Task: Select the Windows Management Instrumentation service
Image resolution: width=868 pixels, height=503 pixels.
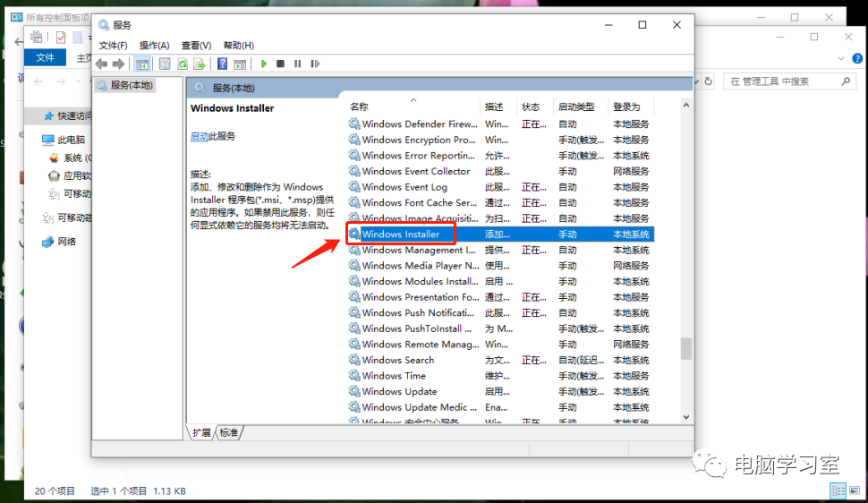Action: (500, 250)
